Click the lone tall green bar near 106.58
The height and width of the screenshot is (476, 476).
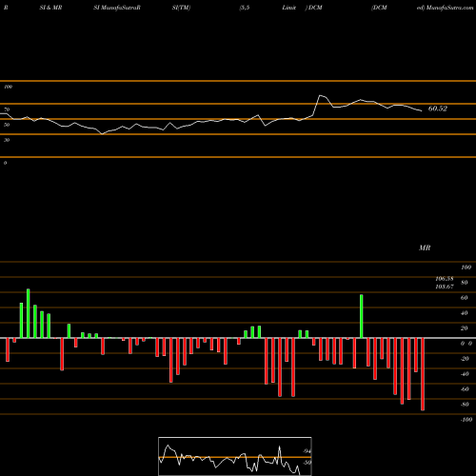362,316
